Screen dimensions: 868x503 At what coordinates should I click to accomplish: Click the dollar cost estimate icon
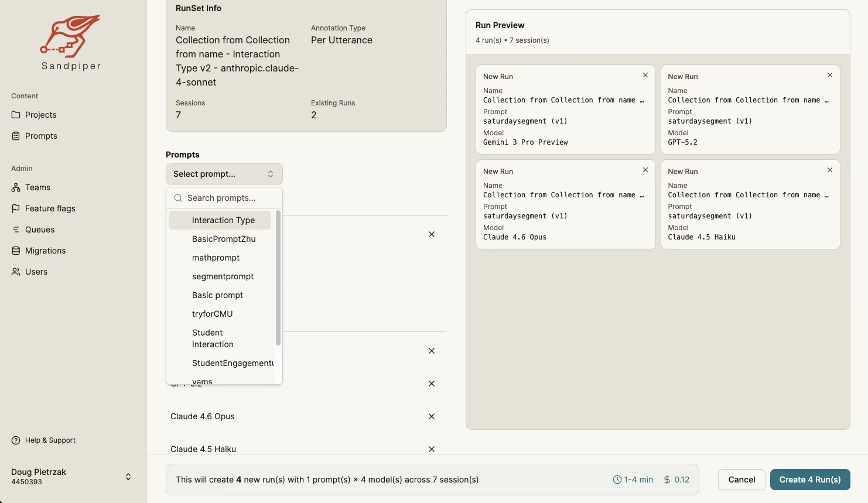tap(667, 480)
